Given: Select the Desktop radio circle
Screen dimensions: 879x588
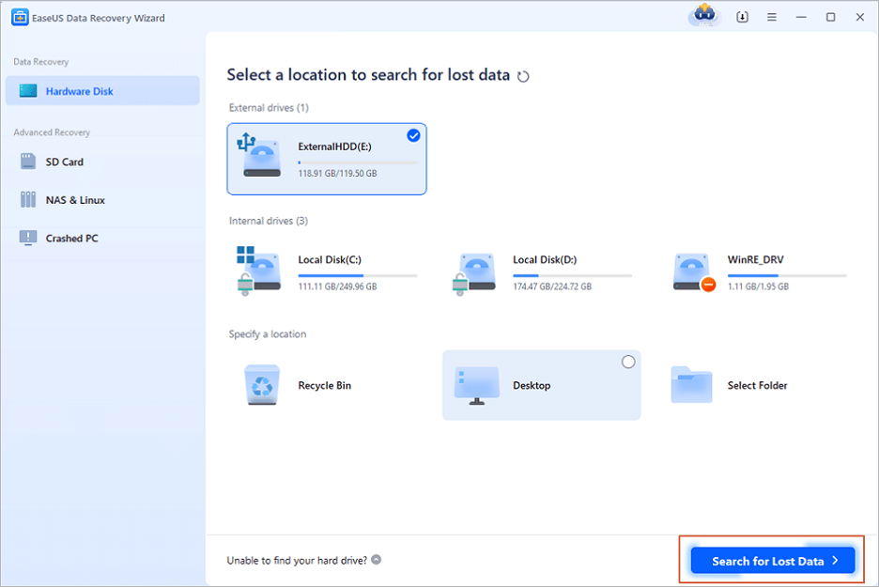Looking at the screenshot, I should (628, 363).
